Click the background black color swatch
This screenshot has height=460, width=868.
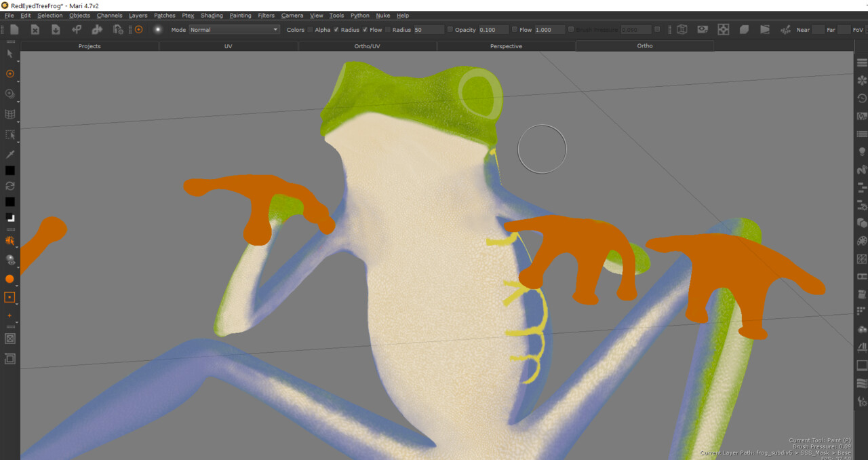[x=10, y=202]
